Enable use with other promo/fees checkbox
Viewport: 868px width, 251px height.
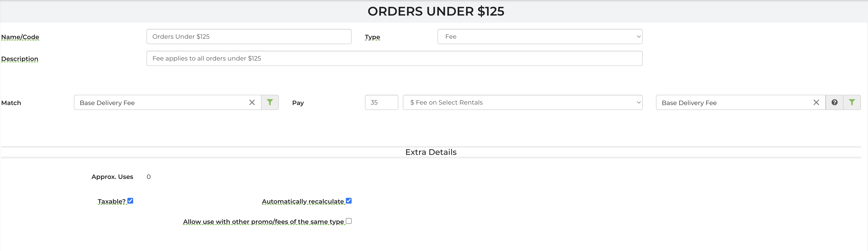pyautogui.click(x=349, y=221)
